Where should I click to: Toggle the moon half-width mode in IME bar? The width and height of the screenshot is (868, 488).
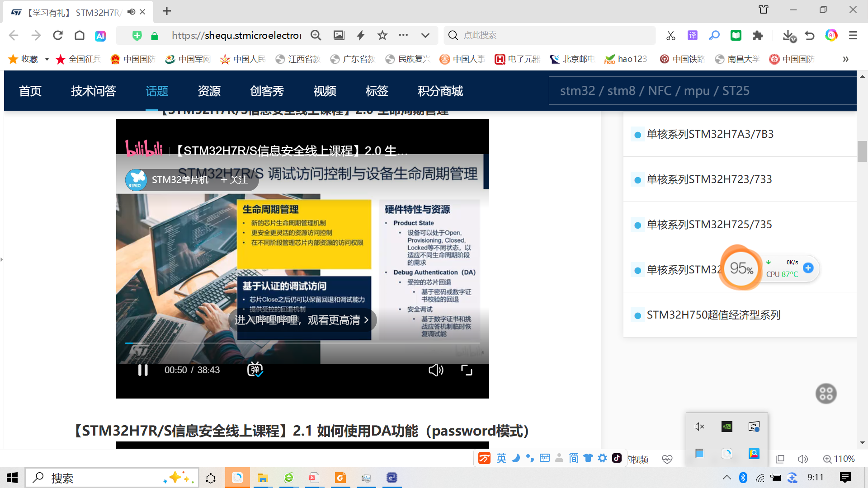pos(516,458)
